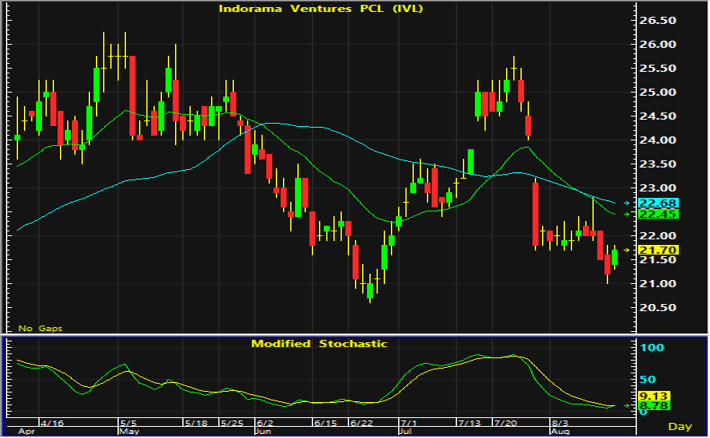The height and width of the screenshot is (438, 710).
Task: Click the Aug month label
Action: [x=560, y=431]
